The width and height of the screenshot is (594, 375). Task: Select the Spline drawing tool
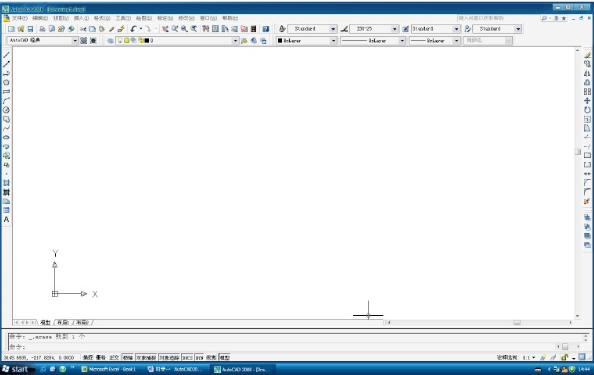(x=6, y=128)
